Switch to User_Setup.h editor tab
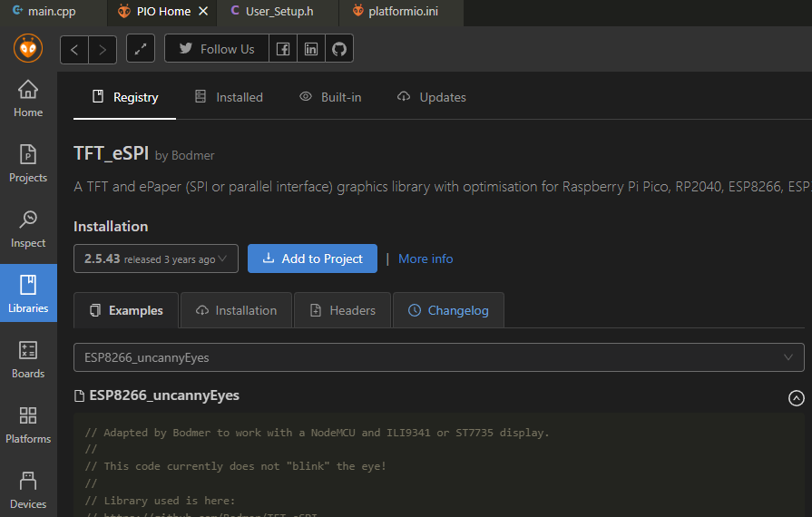Viewport: 812px width, 517px height. (x=279, y=12)
